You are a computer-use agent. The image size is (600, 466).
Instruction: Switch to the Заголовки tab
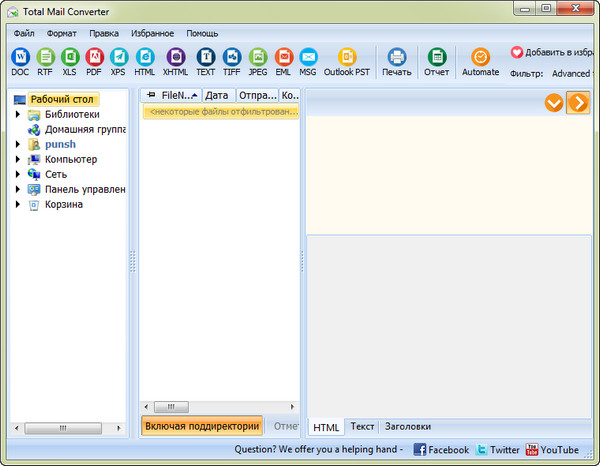tap(407, 426)
